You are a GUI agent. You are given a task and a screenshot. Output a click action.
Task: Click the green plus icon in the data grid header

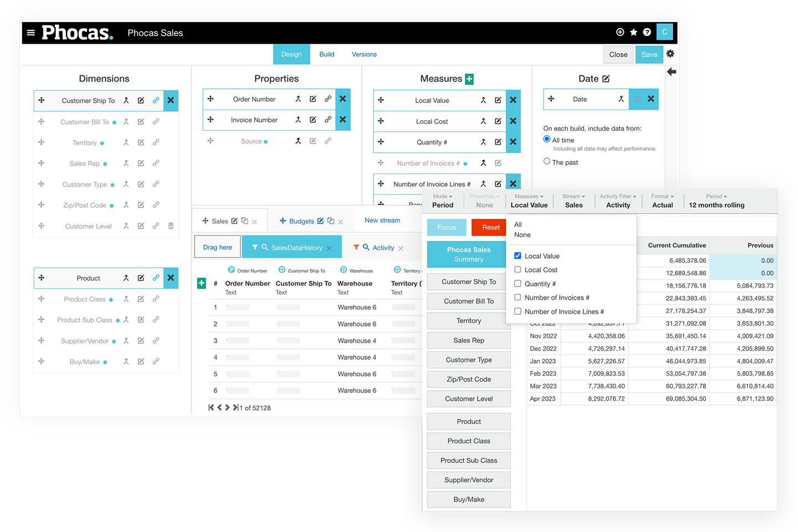(201, 283)
